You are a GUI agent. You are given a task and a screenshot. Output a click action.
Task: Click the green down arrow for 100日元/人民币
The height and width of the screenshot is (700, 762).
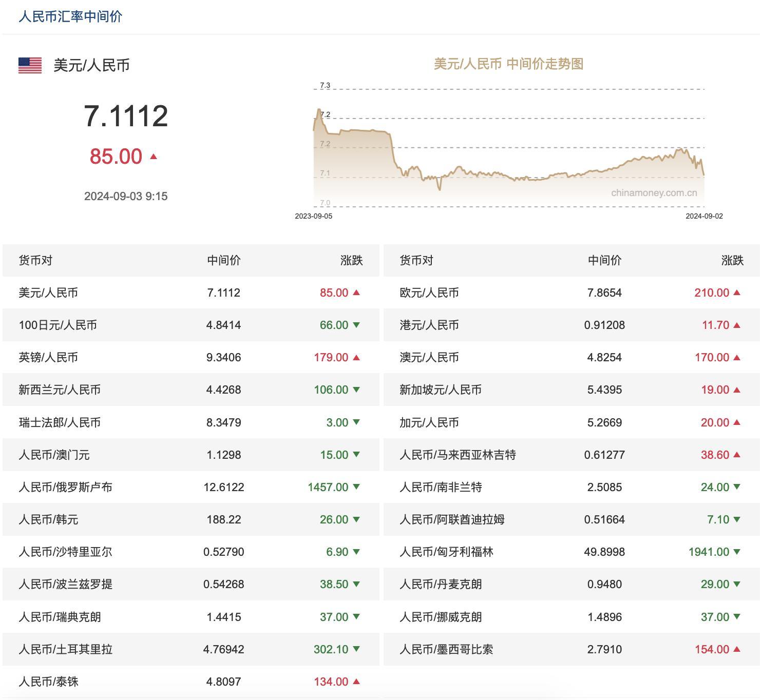(356, 325)
